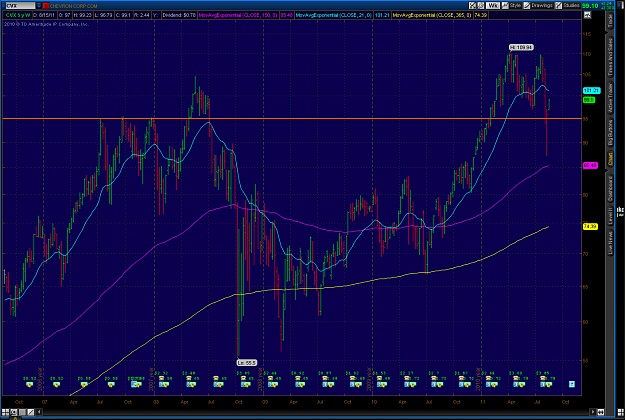Click the yellow MovAvgExponential (CLOSE, 365, 0) label
Image resolution: width=625 pixels, height=420 pixels.
[x=432, y=15]
